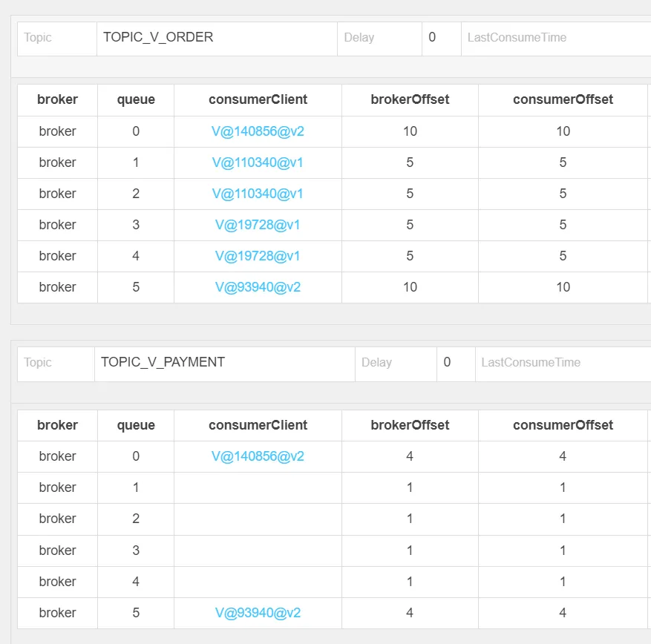Click queue number 0 cell in TOPIC_V_ORDER table
The image size is (651, 644).
(136, 131)
